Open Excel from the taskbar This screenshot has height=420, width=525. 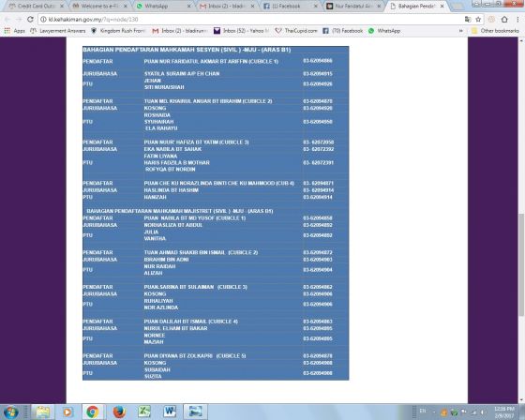144,412
